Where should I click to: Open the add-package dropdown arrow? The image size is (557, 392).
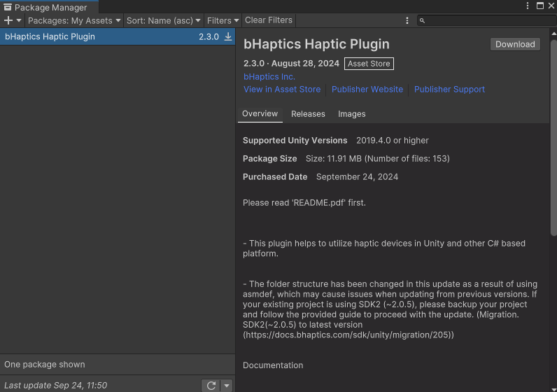click(19, 20)
